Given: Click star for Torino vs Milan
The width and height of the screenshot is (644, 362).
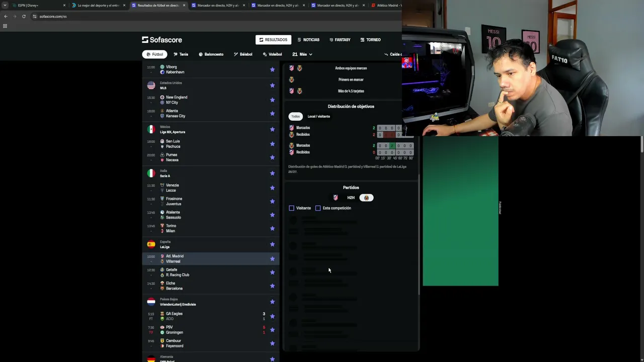Looking at the screenshot, I should (x=272, y=229).
